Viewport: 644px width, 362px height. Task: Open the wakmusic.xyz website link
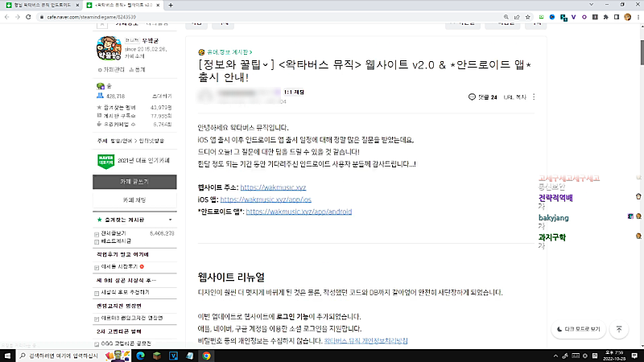[x=250, y=187]
